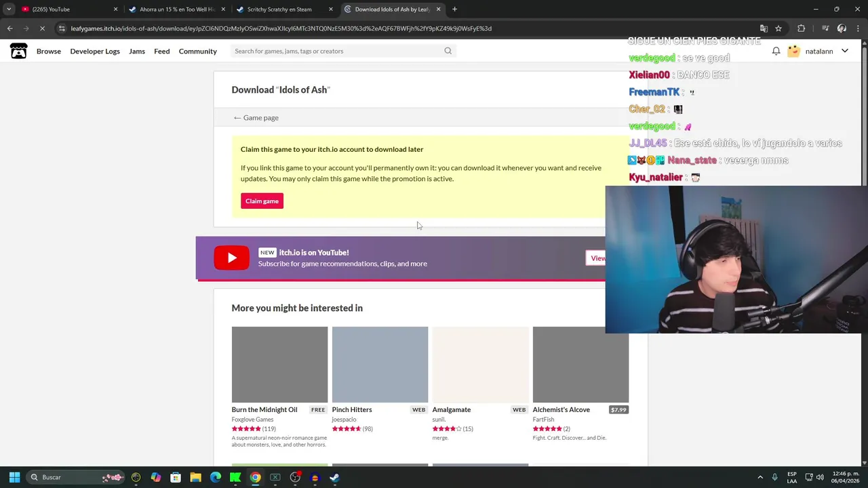Viewport: 868px width, 488px height.
Task: Open Alchemist's Alcove thumbnail
Action: [580, 365]
